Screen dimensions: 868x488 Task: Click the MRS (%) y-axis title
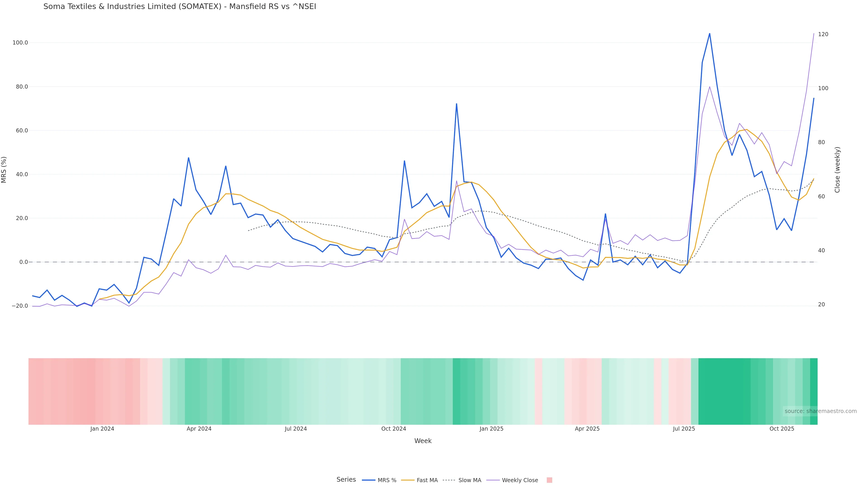tap(4, 170)
